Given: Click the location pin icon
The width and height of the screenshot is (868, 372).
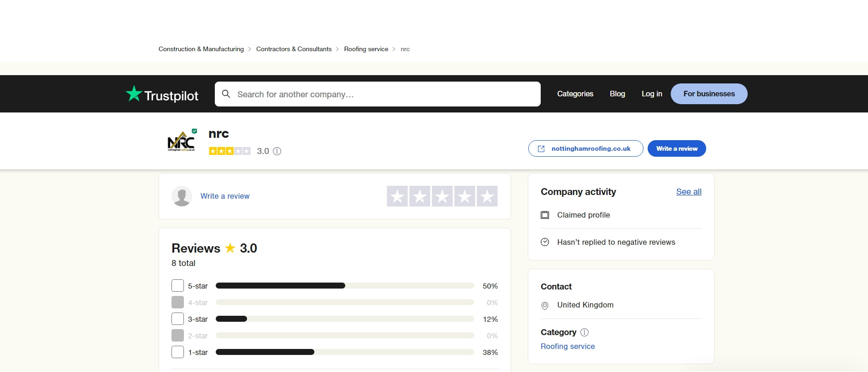Looking at the screenshot, I should (x=545, y=306).
